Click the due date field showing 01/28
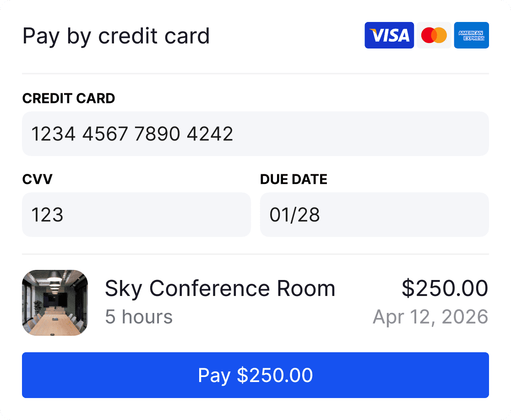 pyautogui.click(x=374, y=215)
